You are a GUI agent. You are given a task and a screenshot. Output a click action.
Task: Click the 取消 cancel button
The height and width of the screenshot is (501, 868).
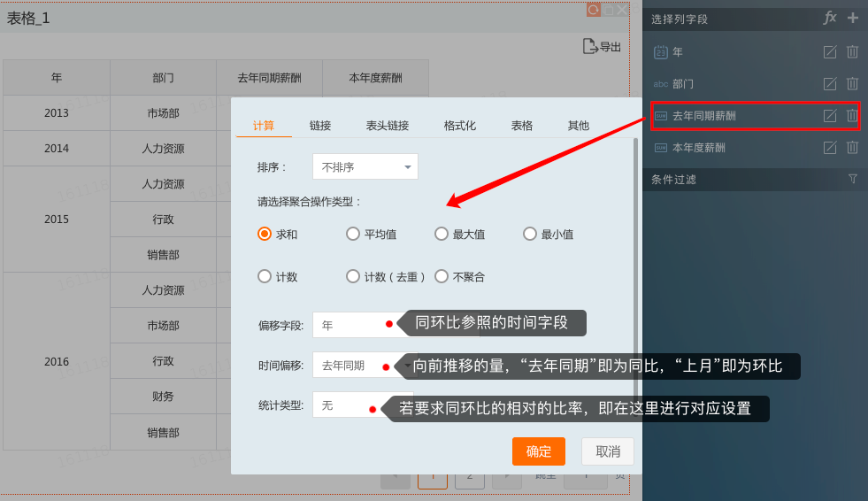pyautogui.click(x=608, y=451)
